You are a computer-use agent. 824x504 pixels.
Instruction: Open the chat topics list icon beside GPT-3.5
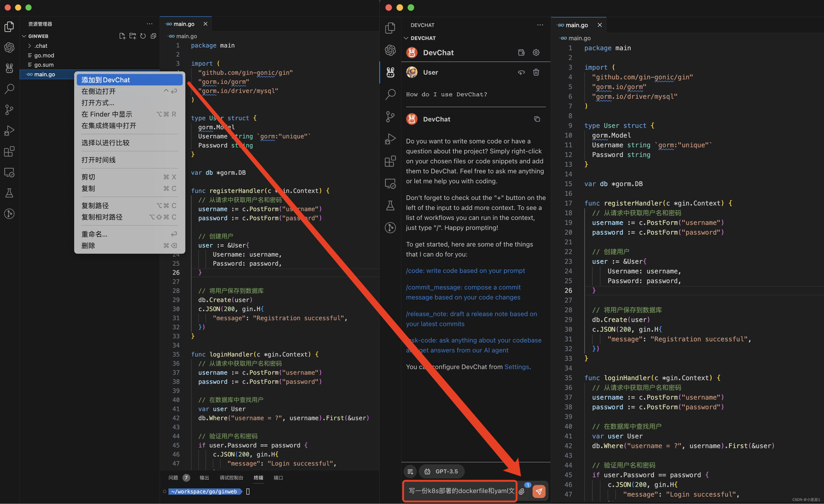[x=410, y=471]
